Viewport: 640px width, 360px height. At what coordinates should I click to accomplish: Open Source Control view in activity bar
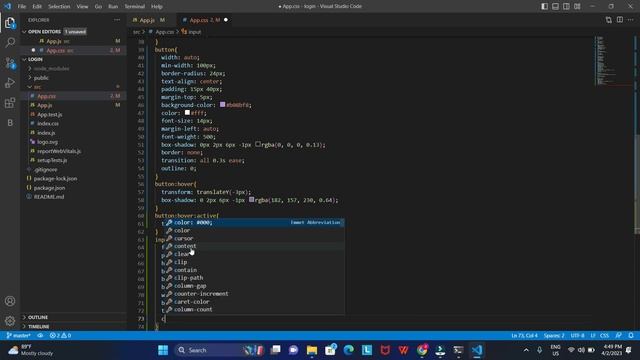click(10, 63)
